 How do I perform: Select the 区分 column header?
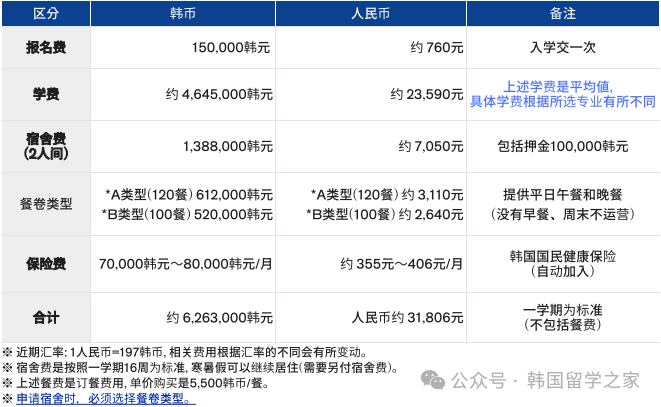pos(46,13)
